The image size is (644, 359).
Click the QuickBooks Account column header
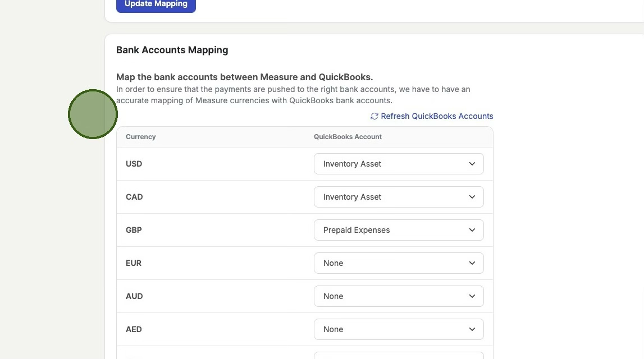tap(348, 137)
